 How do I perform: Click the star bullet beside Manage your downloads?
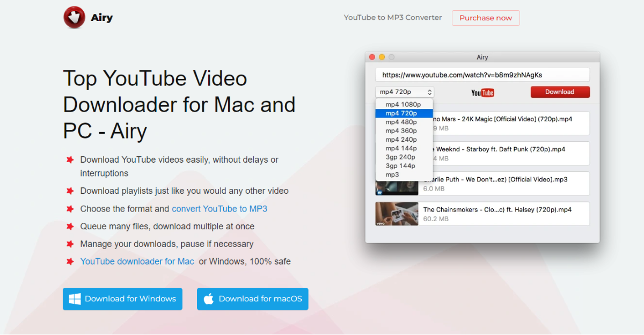click(x=70, y=244)
